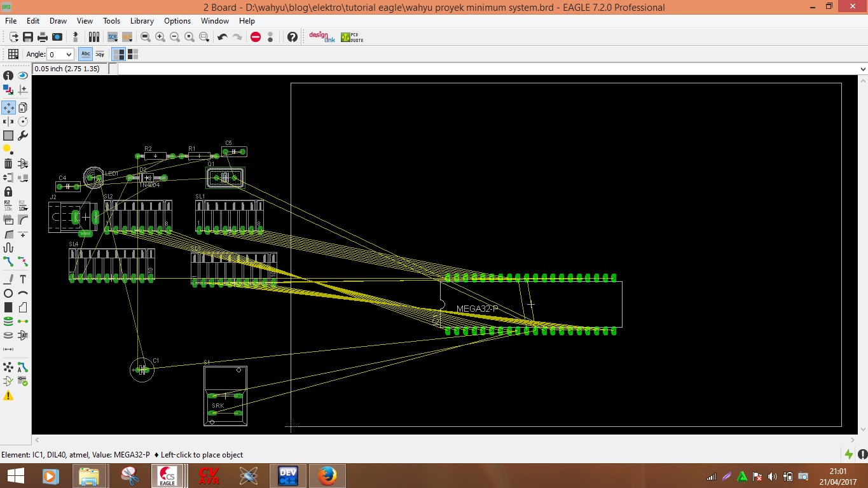Toggle the Abc text display button

85,54
